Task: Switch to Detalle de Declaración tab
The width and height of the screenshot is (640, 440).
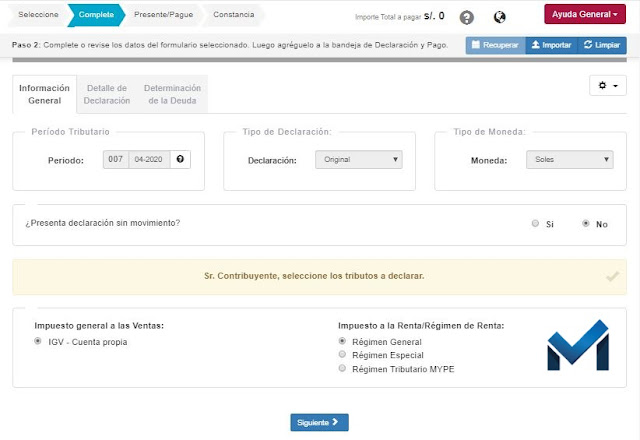Action: coord(107,94)
